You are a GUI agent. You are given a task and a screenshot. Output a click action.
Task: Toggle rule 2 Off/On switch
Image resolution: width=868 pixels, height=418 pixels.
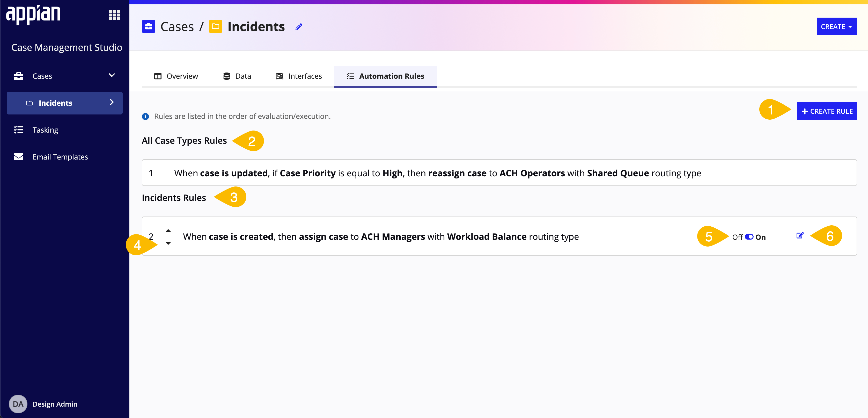[x=749, y=237]
